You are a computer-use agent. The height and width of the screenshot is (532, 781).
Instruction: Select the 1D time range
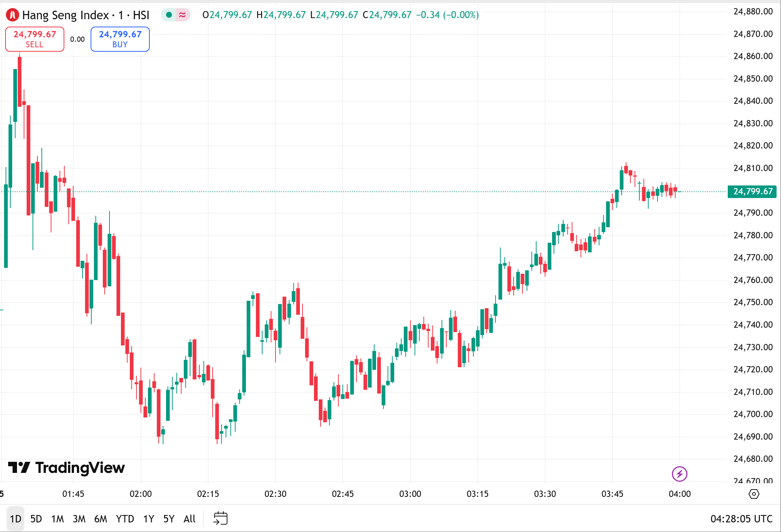(x=16, y=519)
